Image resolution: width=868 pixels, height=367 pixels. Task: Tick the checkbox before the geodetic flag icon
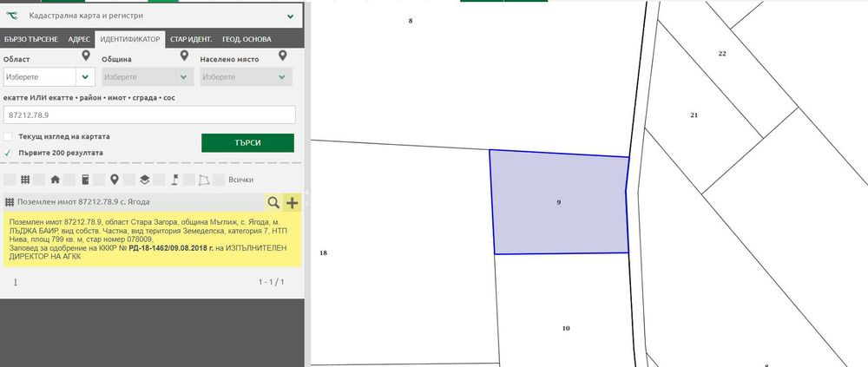coord(159,180)
